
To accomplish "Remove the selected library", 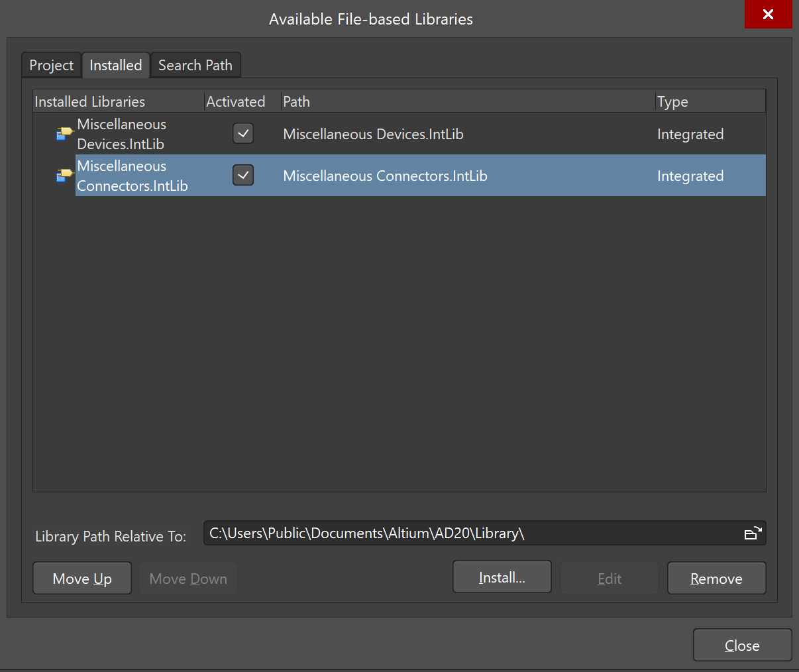I will coord(717,579).
